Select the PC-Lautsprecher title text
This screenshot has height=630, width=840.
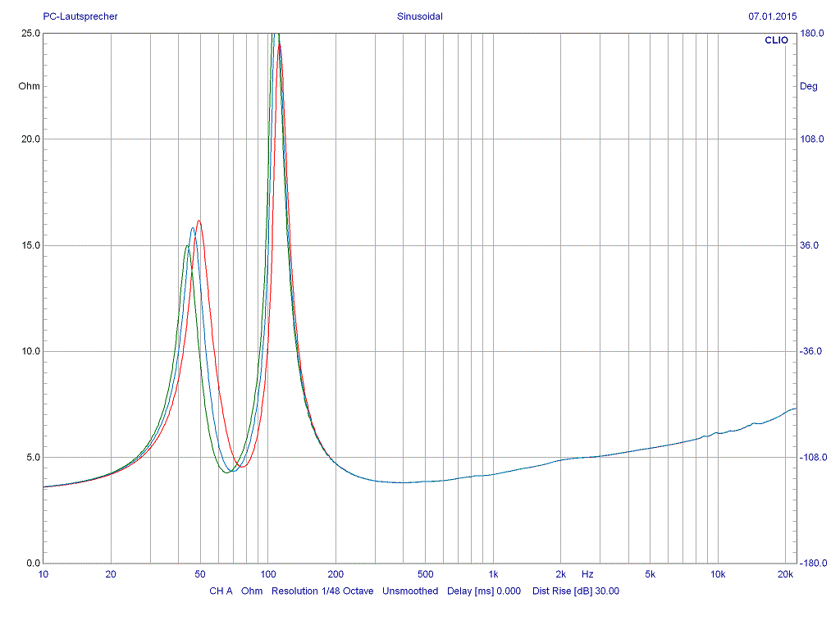point(80,16)
